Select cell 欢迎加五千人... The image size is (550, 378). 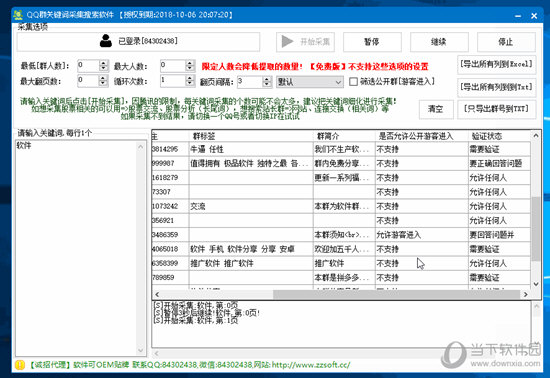[x=344, y=249]
